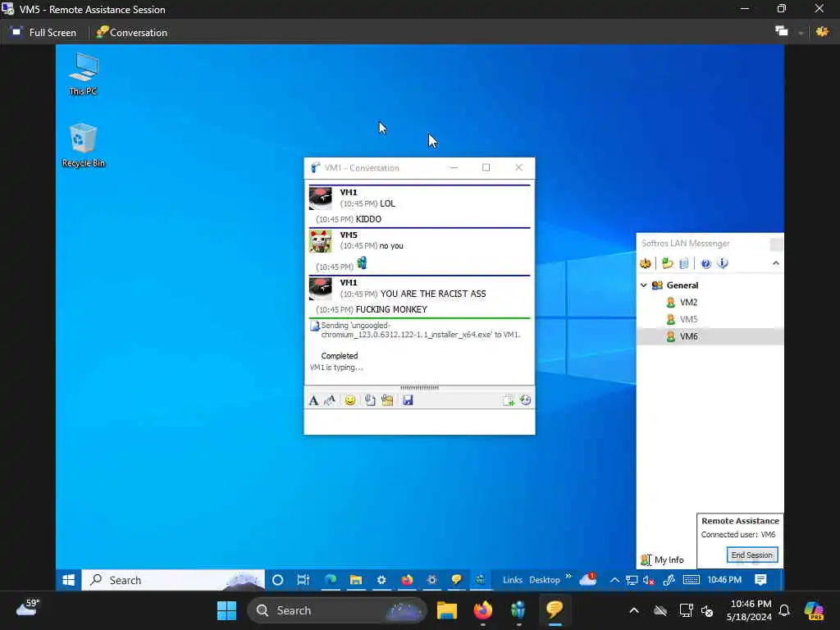Image resolution: width=840 pixels, height=630 pixels.
Task: Collapse the Softros toolbar with the up chevron
Action: (776, 263)
